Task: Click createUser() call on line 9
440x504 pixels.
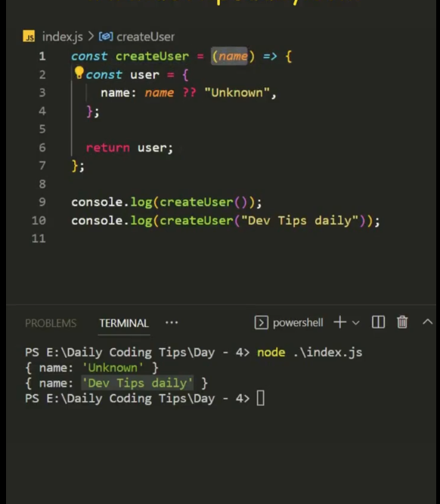Action: point(203,202)
